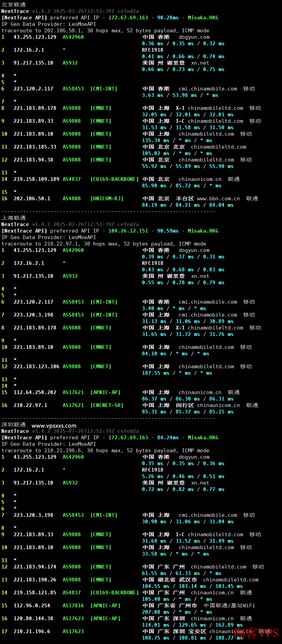282x644 pixels.
Task: Click hop IP 112.64.250.202
Action: [x=35, y=392]
